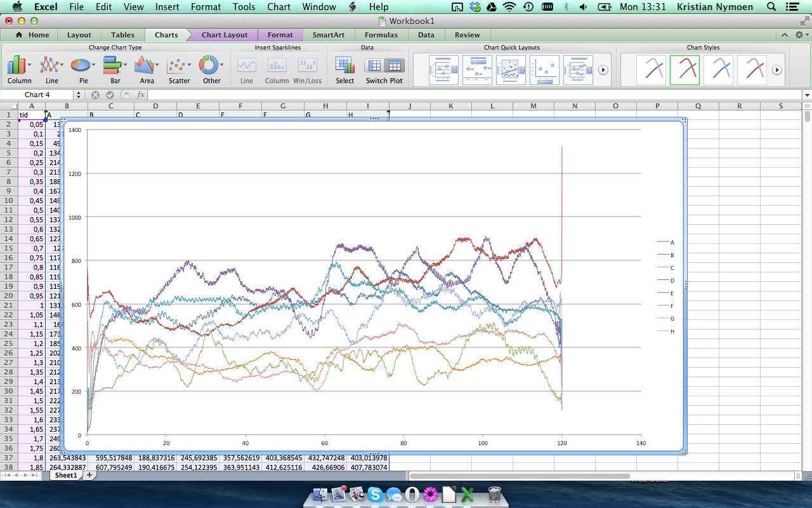Apply the blue chart style
This screenshot has height=508, width=812.
coord(718,70)
